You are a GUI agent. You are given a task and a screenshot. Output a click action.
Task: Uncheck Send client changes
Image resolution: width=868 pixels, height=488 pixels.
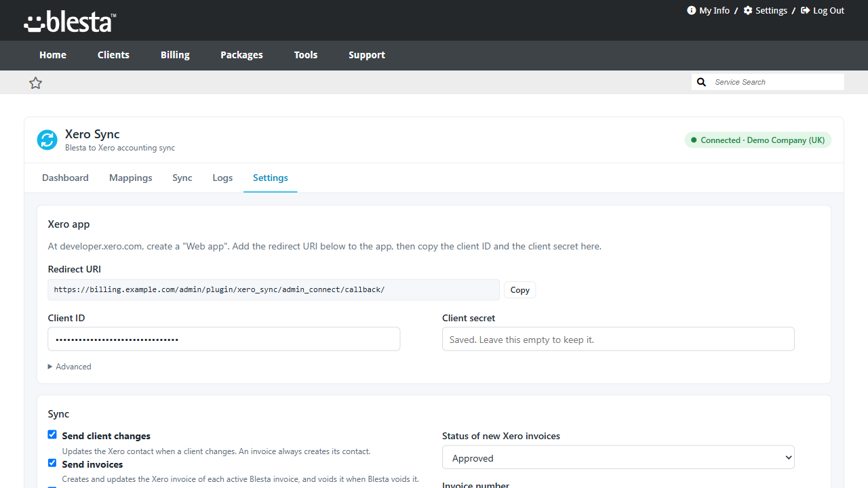[52, 434]
